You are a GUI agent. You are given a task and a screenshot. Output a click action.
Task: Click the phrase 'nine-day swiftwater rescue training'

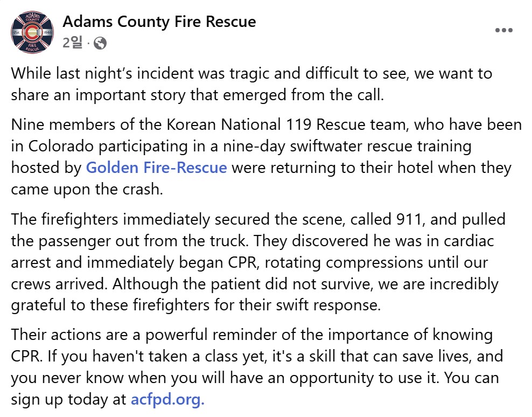pos(347,147)
